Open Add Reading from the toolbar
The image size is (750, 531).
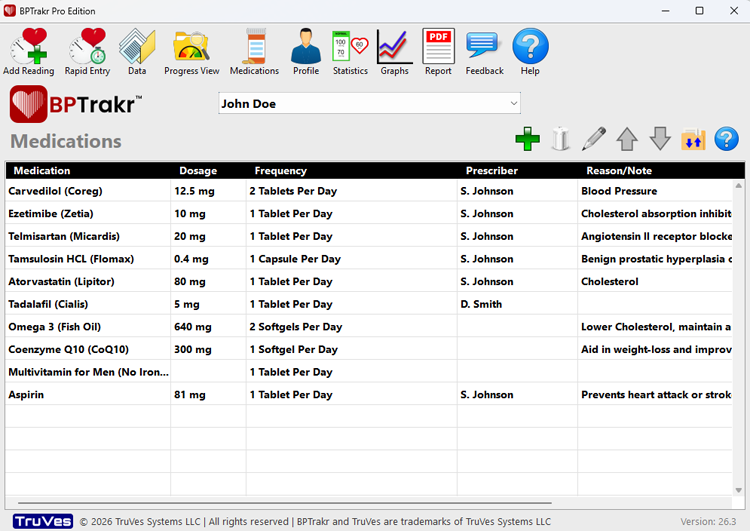[29, 52]
